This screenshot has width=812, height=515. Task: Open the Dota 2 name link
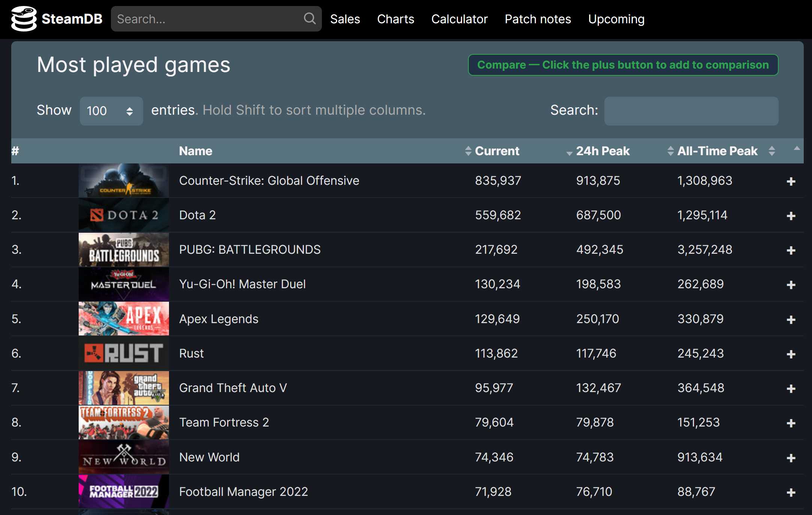click(x=197, y=215)
